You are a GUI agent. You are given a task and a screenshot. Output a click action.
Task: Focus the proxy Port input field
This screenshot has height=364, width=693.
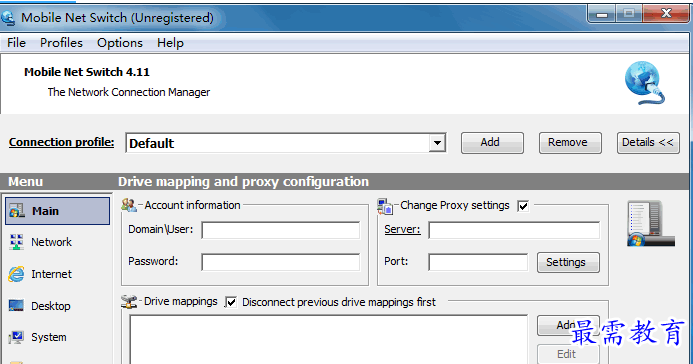pos(478,262)
